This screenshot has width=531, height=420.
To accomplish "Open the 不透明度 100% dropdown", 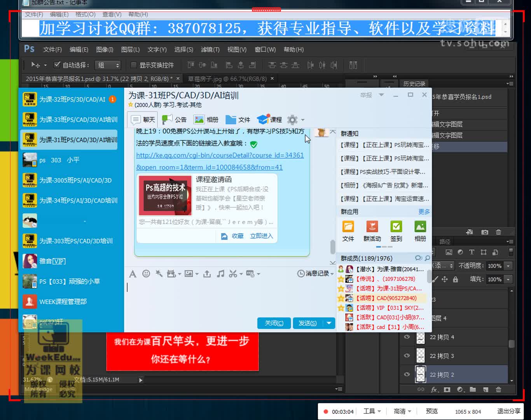I will (508, 266).
